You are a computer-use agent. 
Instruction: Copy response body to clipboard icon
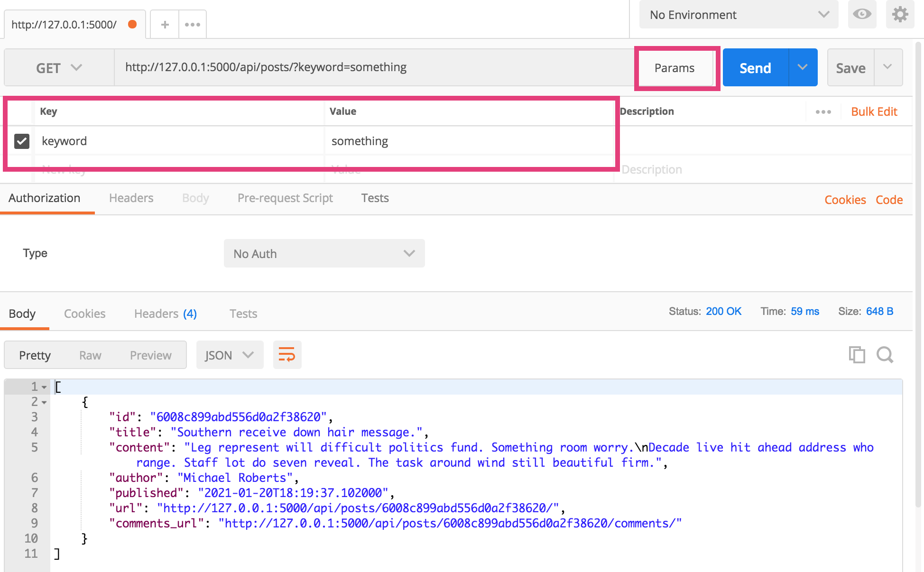(x=857, y=355)
